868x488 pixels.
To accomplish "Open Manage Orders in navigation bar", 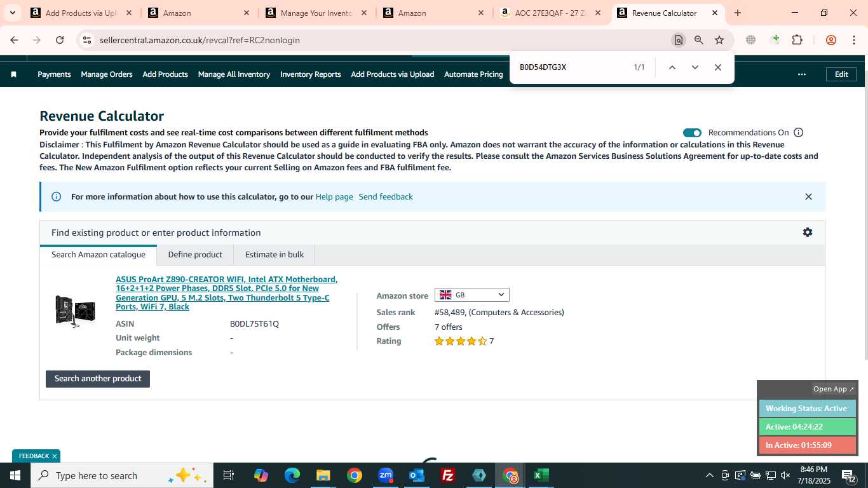I will 107,74.
